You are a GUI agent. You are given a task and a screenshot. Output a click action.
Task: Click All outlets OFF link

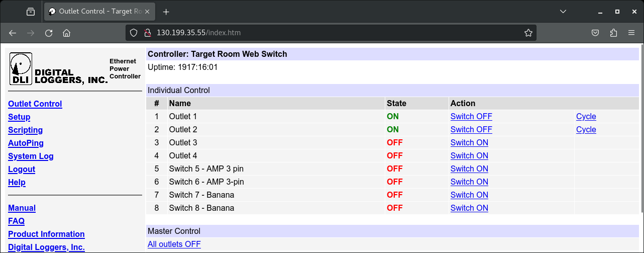pyautogui.click(x=174, y=244)
